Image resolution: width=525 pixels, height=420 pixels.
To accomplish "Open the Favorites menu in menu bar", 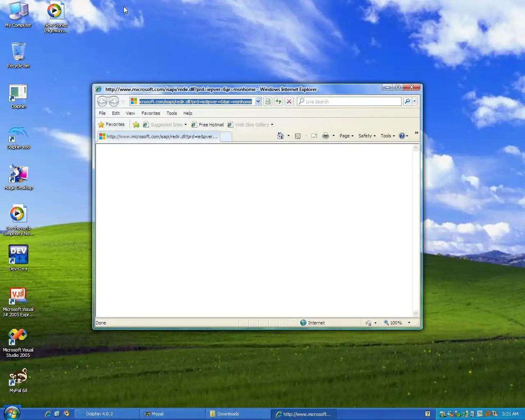I will [151, 113].
